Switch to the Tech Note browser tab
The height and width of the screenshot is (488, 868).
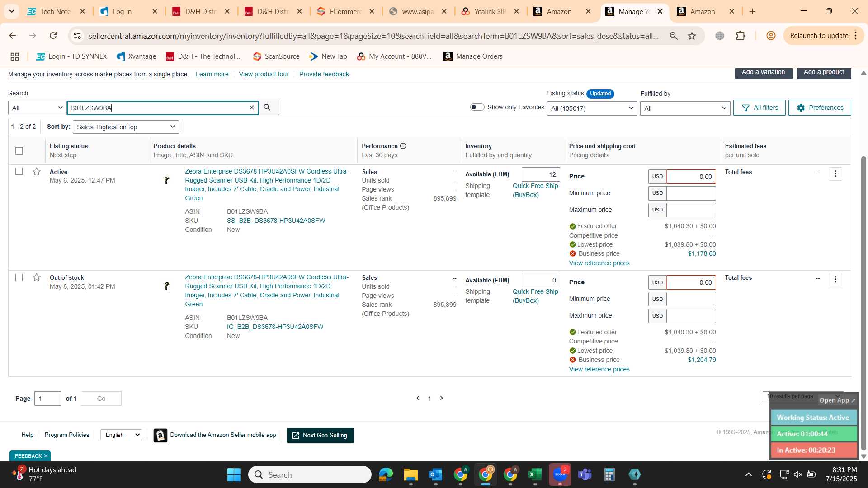pyautogui.click(x=55, y=11)
